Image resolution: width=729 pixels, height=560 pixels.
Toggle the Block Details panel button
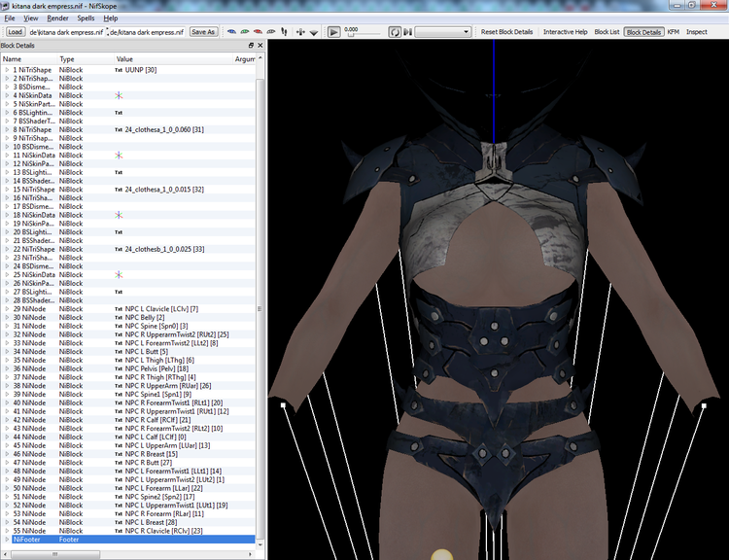click(643, 32)
